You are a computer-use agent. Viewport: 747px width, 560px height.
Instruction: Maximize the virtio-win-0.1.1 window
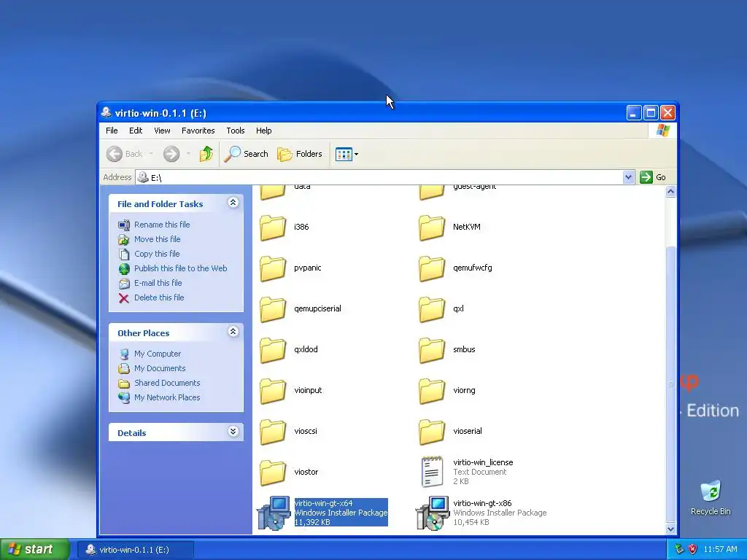(x=650, y=113)
